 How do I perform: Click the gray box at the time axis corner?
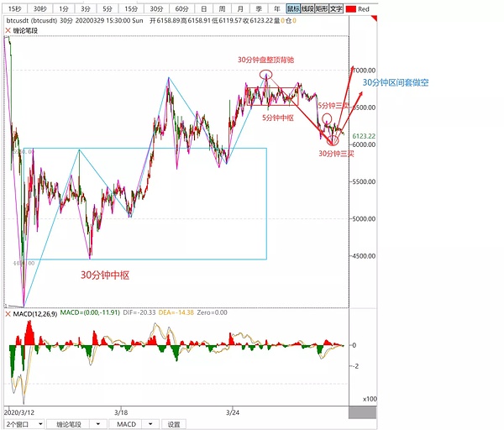[362, 412]
